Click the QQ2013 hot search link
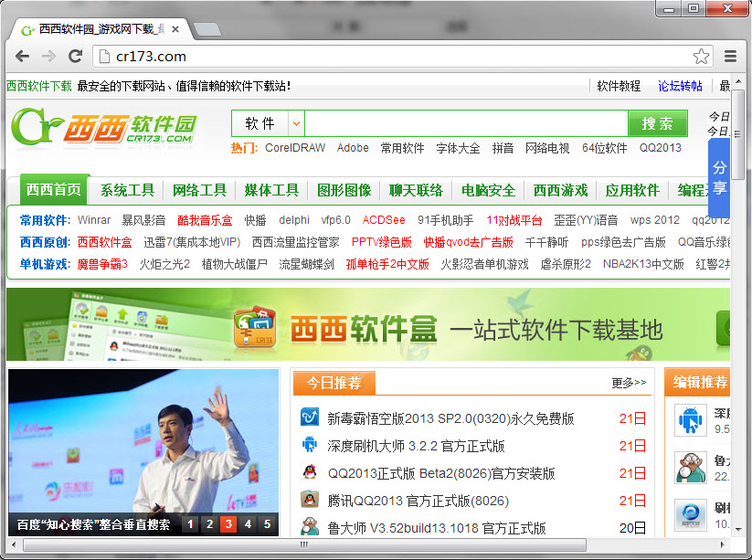The image size is (752, 560). tap(660, 148)
